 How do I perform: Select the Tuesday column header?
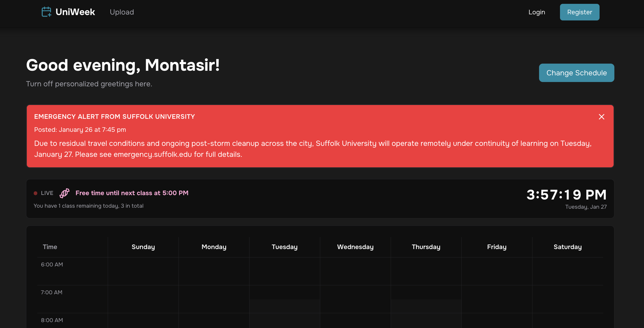coord(284,247)
